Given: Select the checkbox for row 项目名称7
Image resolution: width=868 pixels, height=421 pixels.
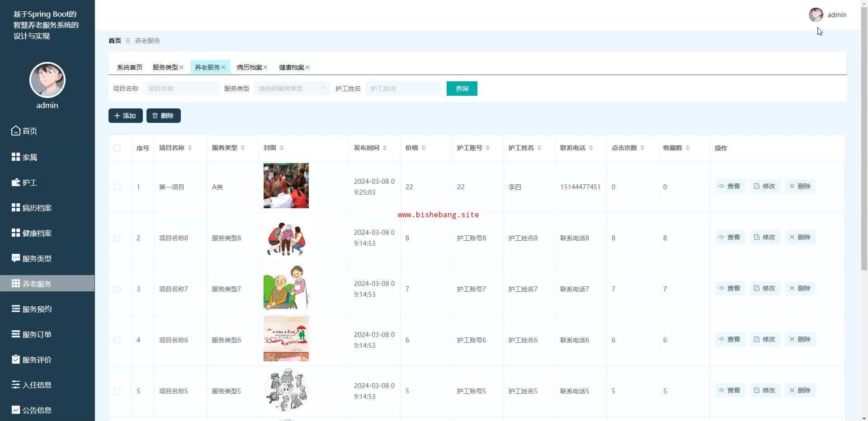Looking at the screenshot, I should pos(117,289).
